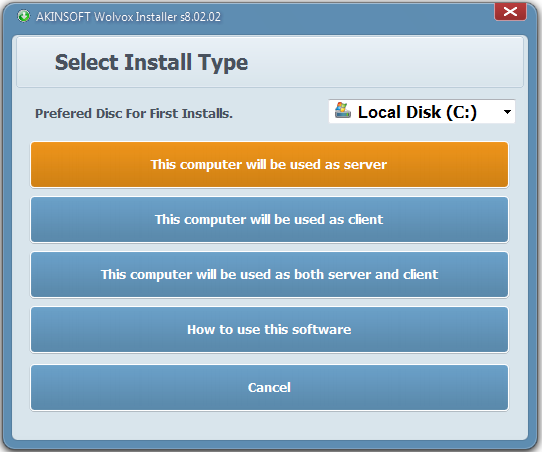Click the (C:) drive letter in selector
Screen dimensions: 542x452
461,112
